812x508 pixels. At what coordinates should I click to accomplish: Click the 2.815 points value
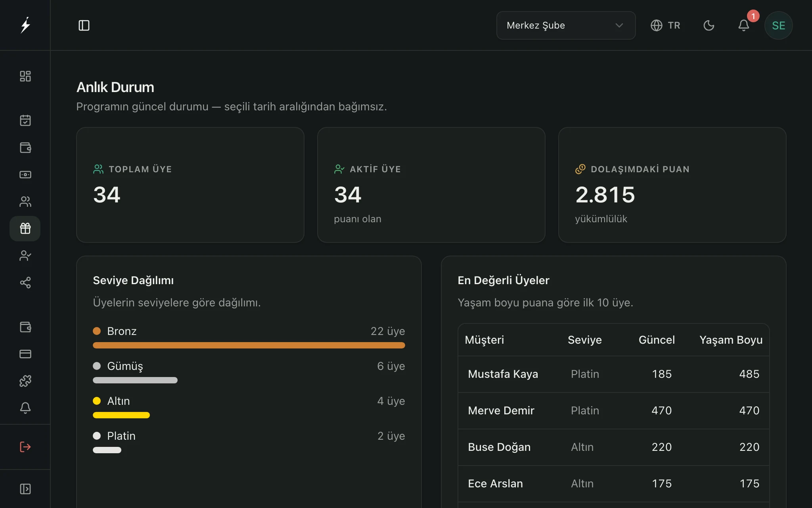click(x=605, y=195)
